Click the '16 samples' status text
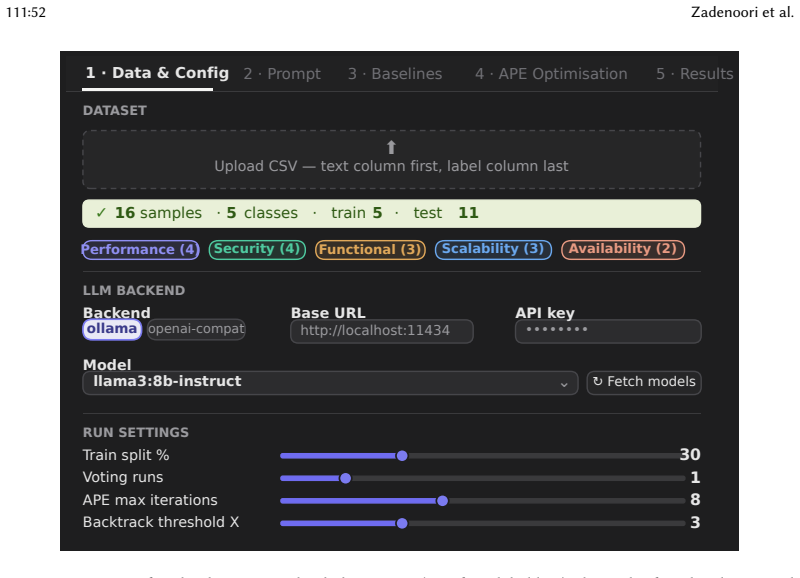The image size is (800, 578). (x=158, y=213)
